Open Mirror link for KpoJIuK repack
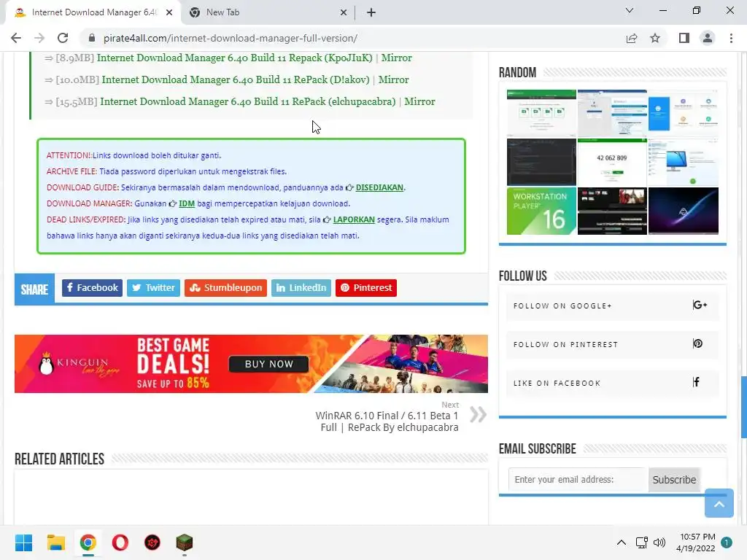This screenshot has height=560, width=747. coord(396,58)
